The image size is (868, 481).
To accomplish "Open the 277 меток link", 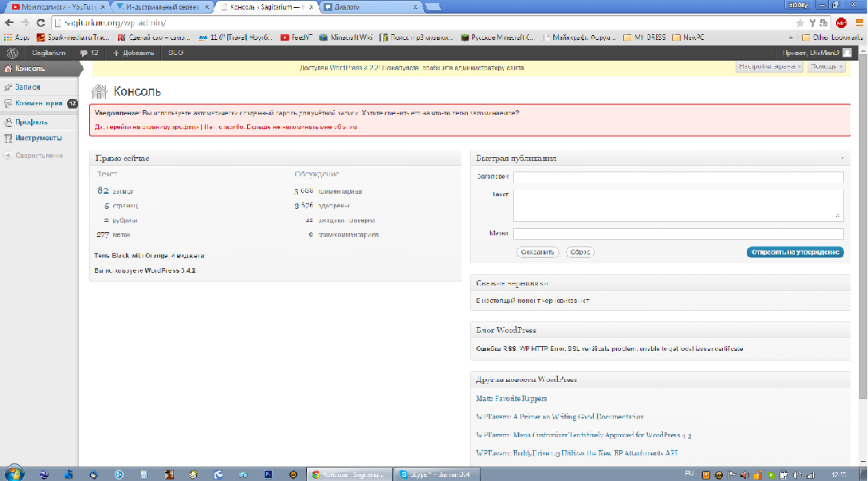I will (x=113, y=235).
